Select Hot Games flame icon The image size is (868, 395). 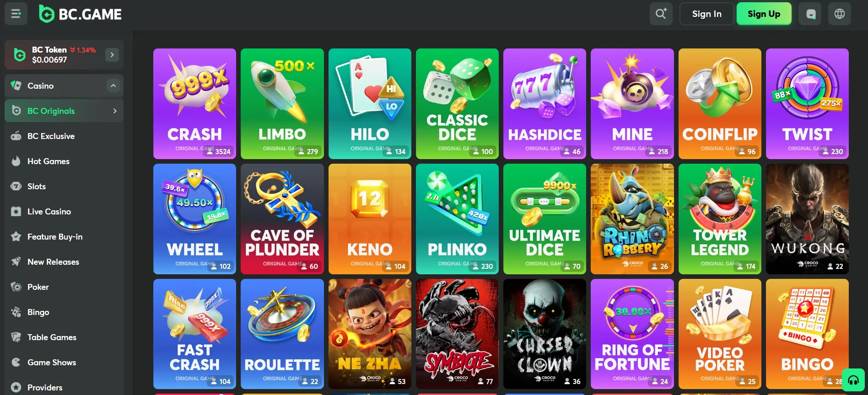(x=16, y=161)
